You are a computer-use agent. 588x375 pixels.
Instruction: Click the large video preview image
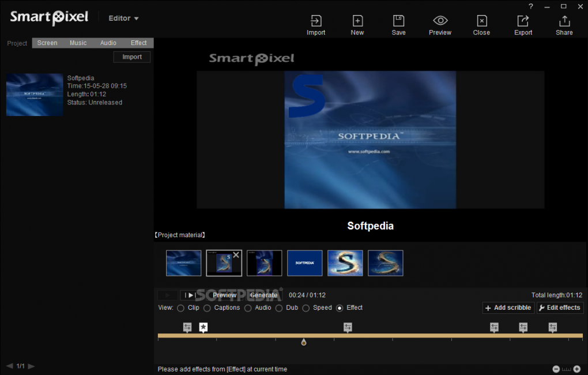coord(370,140)
